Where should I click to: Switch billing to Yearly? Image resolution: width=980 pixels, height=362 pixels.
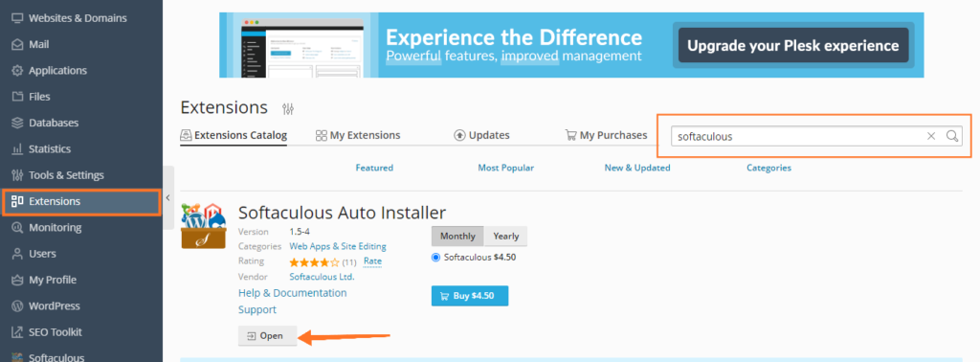click(x=505, y=237)
